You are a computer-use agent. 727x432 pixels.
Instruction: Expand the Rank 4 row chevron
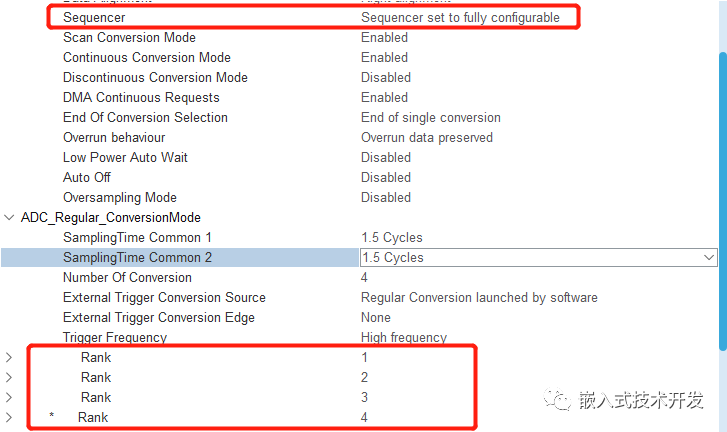8,417
